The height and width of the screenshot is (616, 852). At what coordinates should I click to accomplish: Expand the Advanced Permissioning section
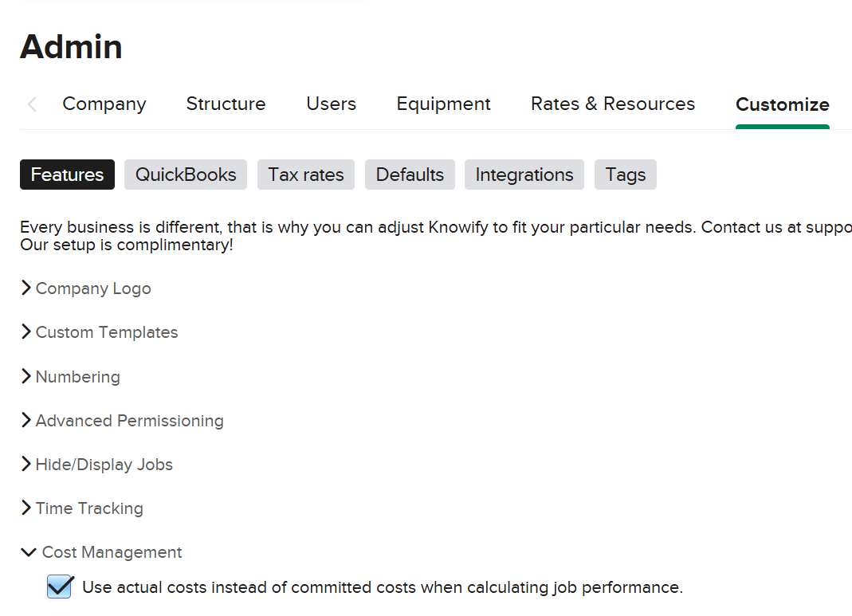pyautogui.click(x=129, y=421)
